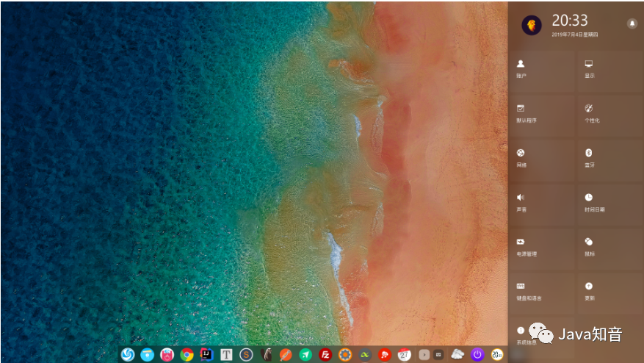Open the Typora "T" dock icon

tap(226, 354)
